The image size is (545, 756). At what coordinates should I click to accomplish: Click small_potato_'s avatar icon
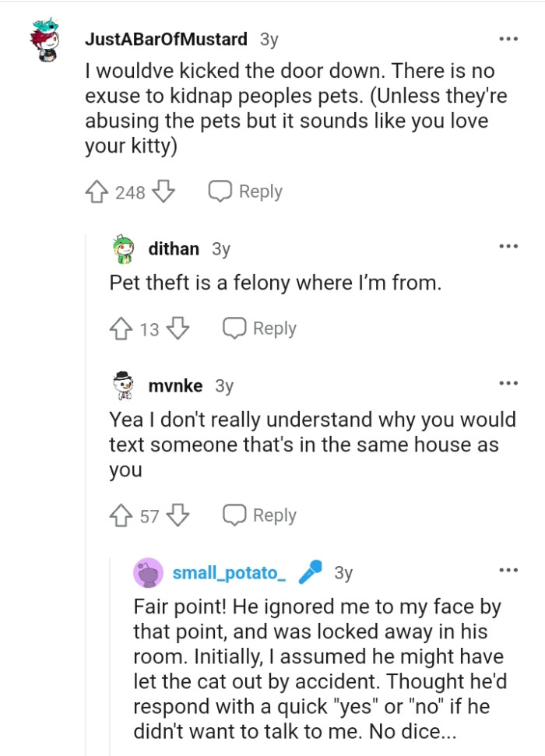click(148, 573)
